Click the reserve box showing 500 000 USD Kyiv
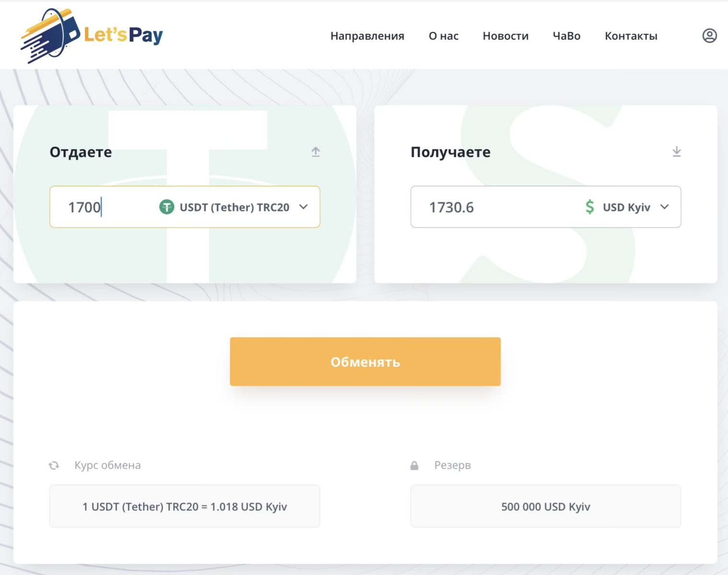 click(x=545, y=506)
